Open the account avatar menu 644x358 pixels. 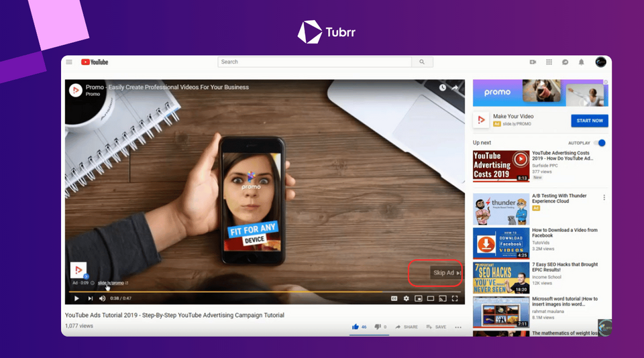[x=600, y=62]
